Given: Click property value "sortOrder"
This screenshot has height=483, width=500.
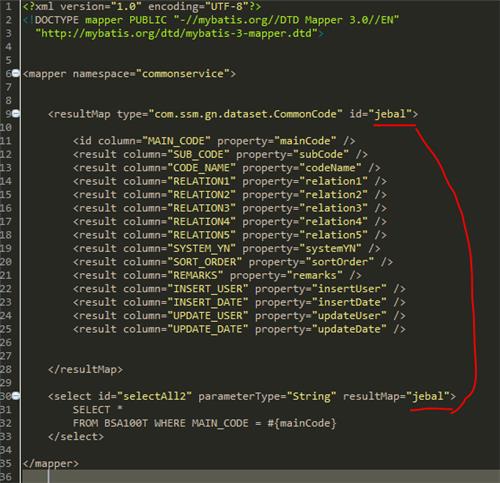Looking at the screenshot, I should point(340,262).
